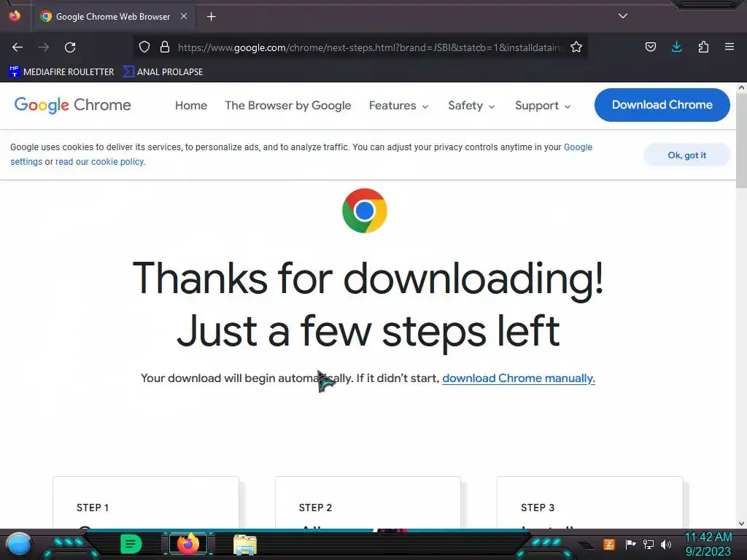Click the forward navigation arrow
The height and width of the screenshot is (560, 747).
click(x=44, y=47)
